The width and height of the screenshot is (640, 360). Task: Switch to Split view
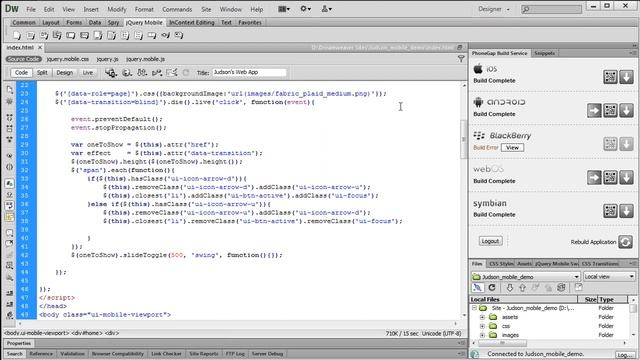point(42,73)
